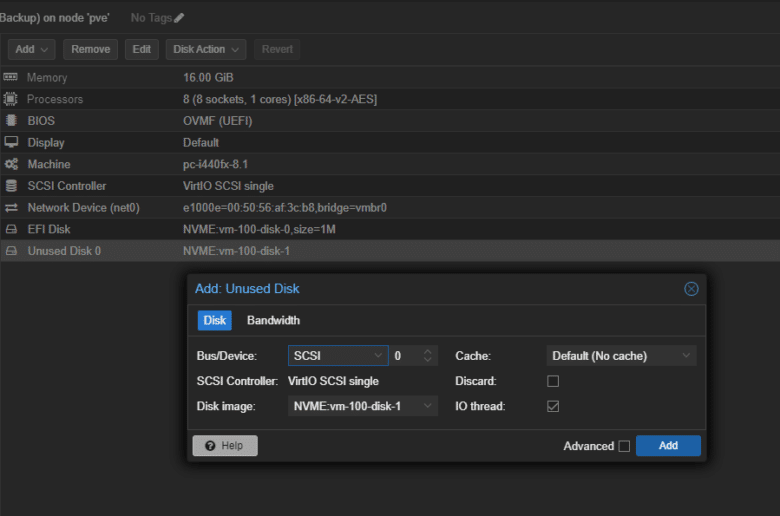Open the Bus/Device SCSI combo box

pos(338,356)
